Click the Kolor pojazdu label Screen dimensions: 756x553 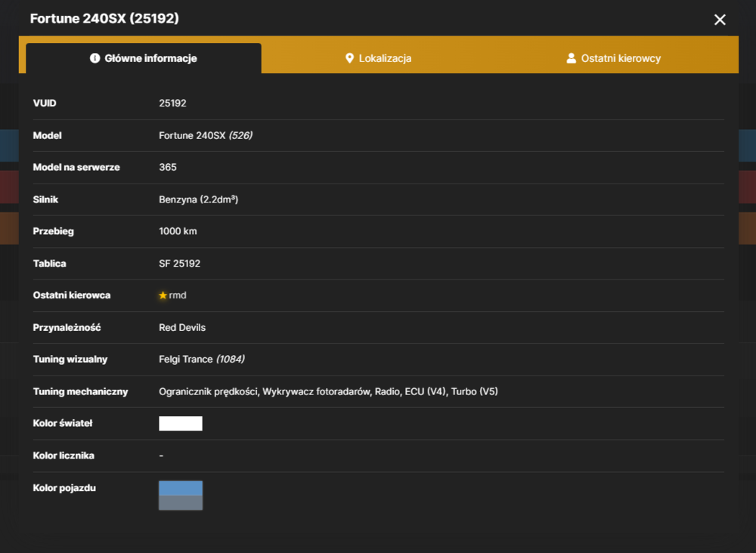point(64,488)
